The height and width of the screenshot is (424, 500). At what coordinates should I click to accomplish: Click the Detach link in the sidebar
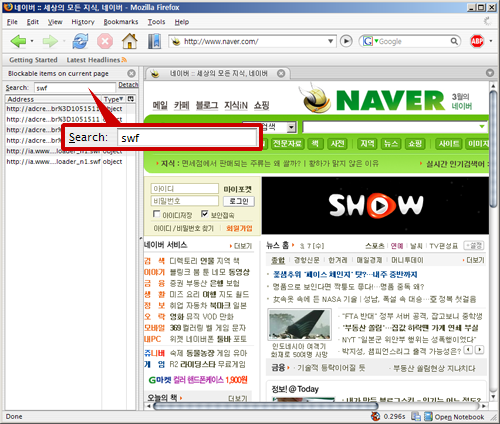128,85
